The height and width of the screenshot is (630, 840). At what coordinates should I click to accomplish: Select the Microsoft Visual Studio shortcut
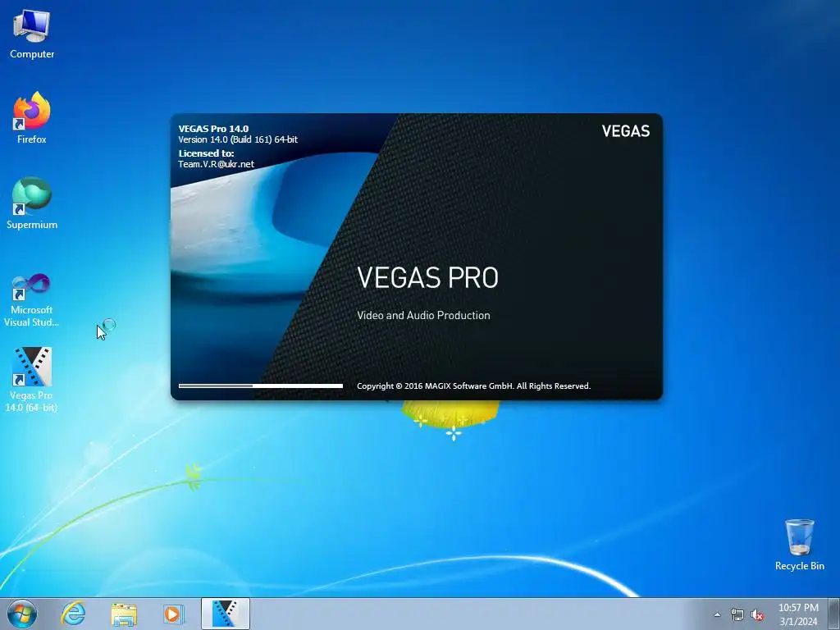(x=32, y=300)
